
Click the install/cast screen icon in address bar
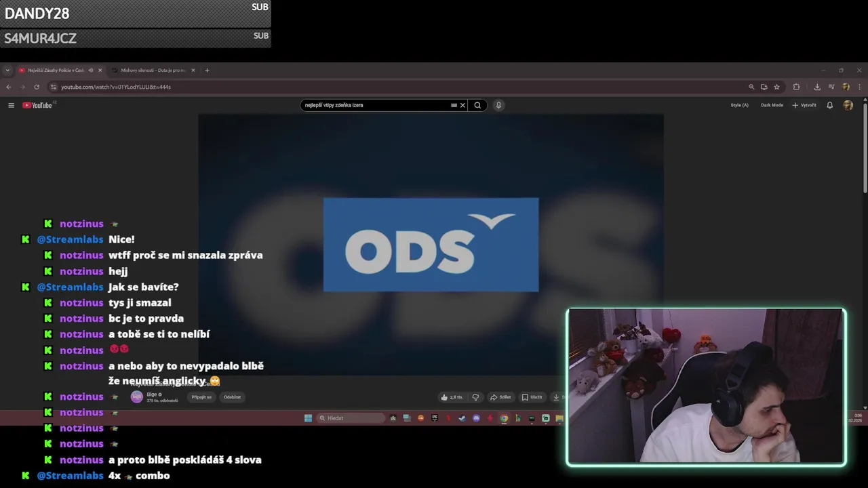click(x=764, y=87)
